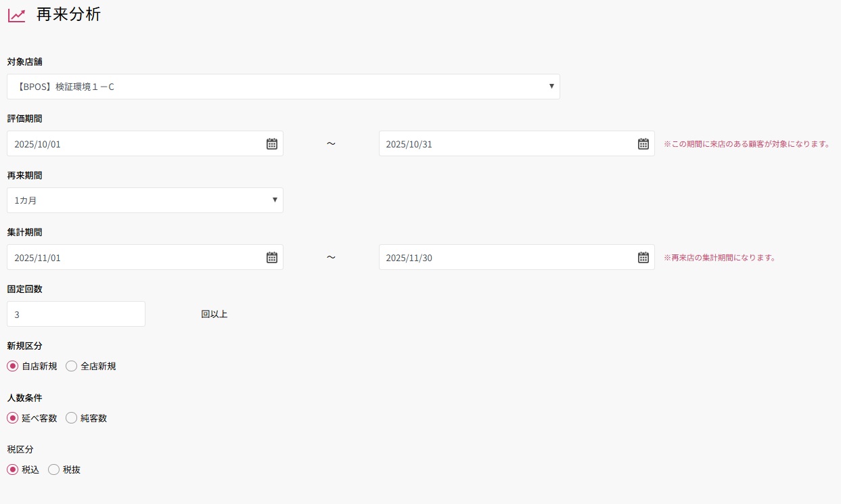This screenshot has height=504, width=841.
Task: Select 税込 tax option
Action: (13, 469)
